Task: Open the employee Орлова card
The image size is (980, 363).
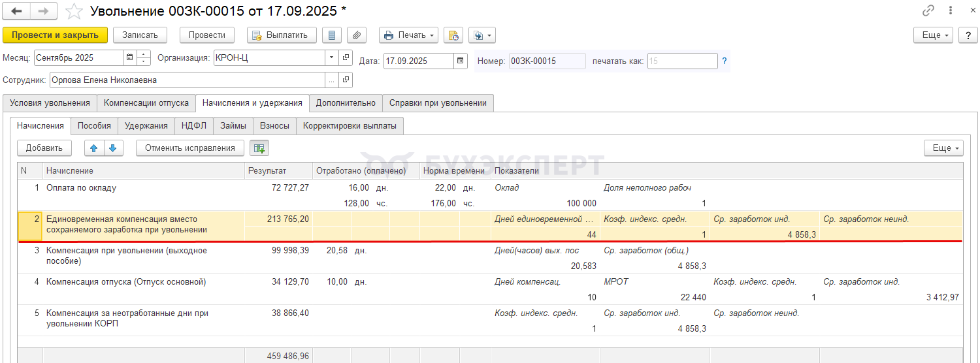Action: pos(346,80)
